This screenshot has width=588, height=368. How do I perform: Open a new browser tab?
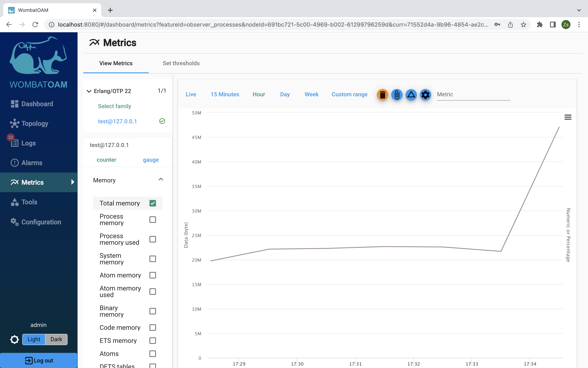tap(110, 10)
